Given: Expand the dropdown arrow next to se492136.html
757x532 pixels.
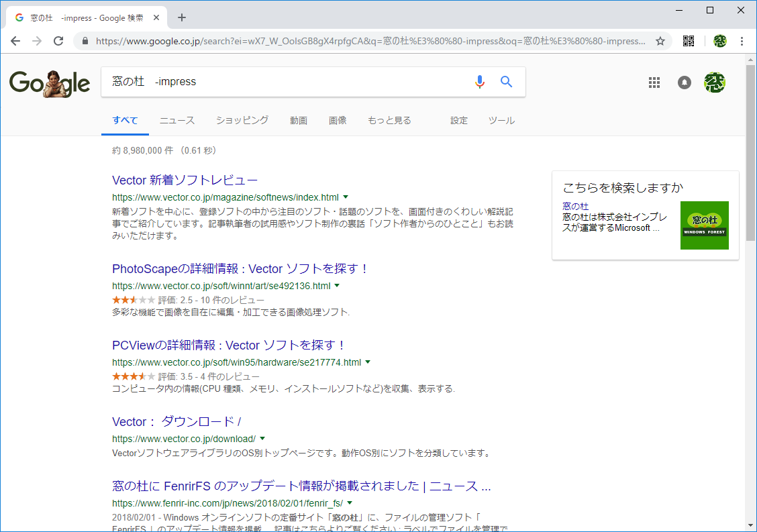Looking at the screenshot, I should point(337,285).
